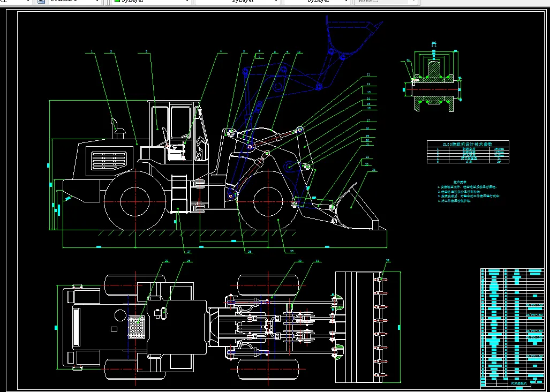Select part callout number 2

pos(111,51)
